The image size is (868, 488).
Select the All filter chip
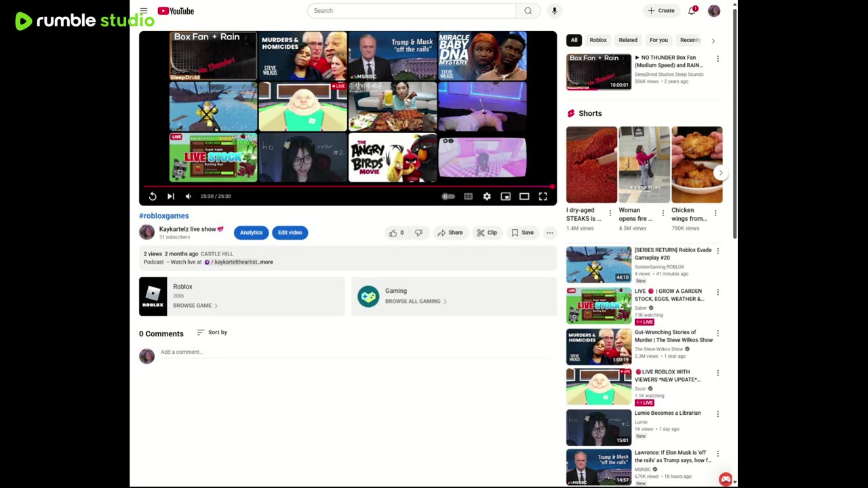click(574, 40)
